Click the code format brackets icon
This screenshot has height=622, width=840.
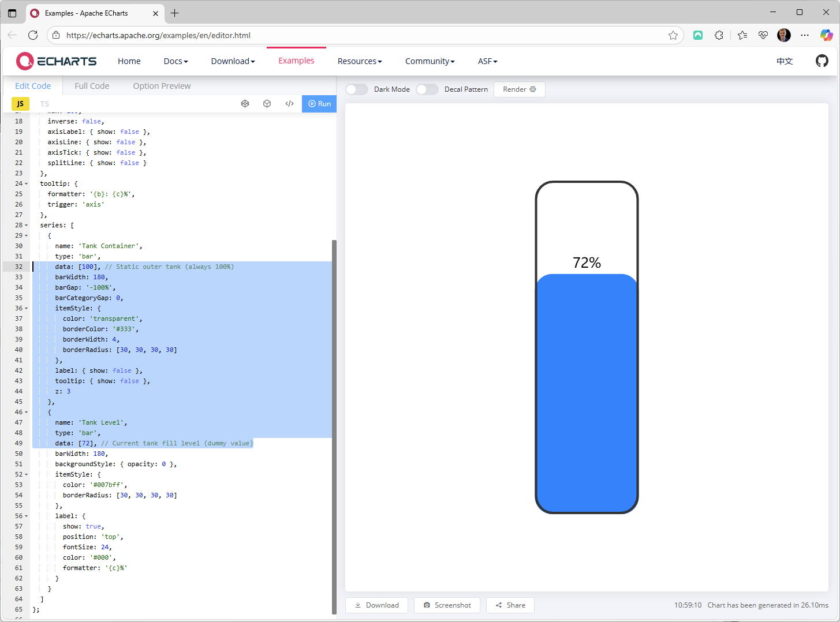(x=289, y=104)
